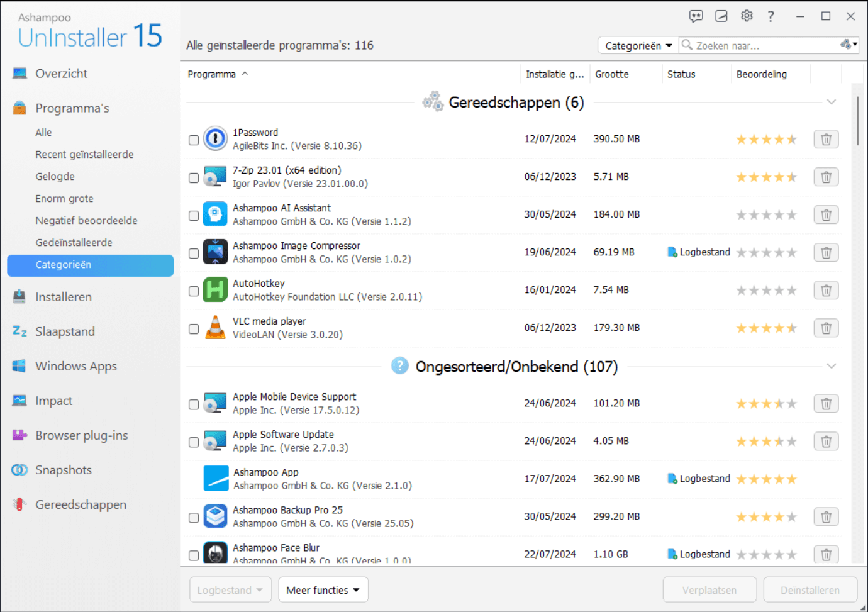The image size is (868, 612).
Task: Click the Verplaatsen button
Action: tap(709, 590)
